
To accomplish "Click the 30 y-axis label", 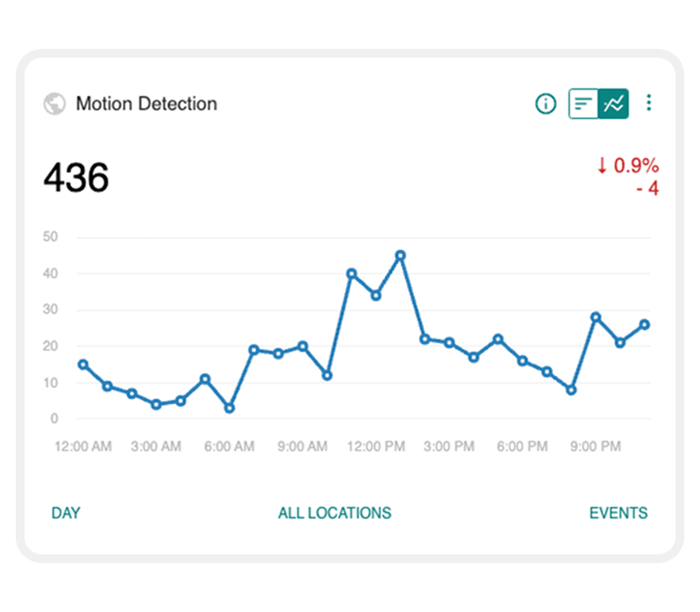I will pyautogui.click(x=51, y=309).
